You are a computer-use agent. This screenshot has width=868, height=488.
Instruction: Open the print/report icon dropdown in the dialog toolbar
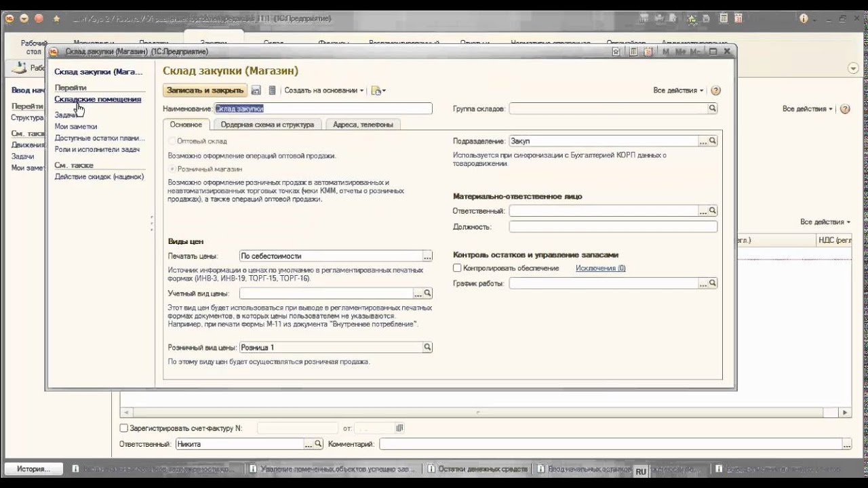tap(378, 90)
